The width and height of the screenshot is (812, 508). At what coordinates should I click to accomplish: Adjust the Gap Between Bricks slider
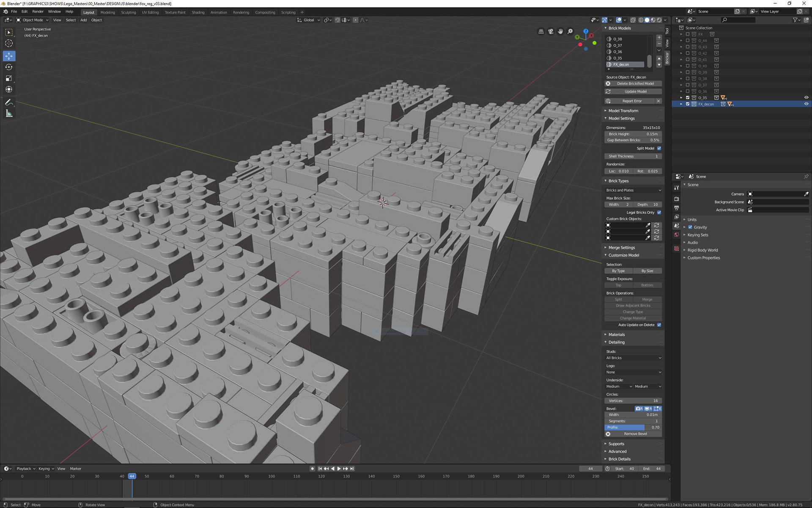point(633,140)
